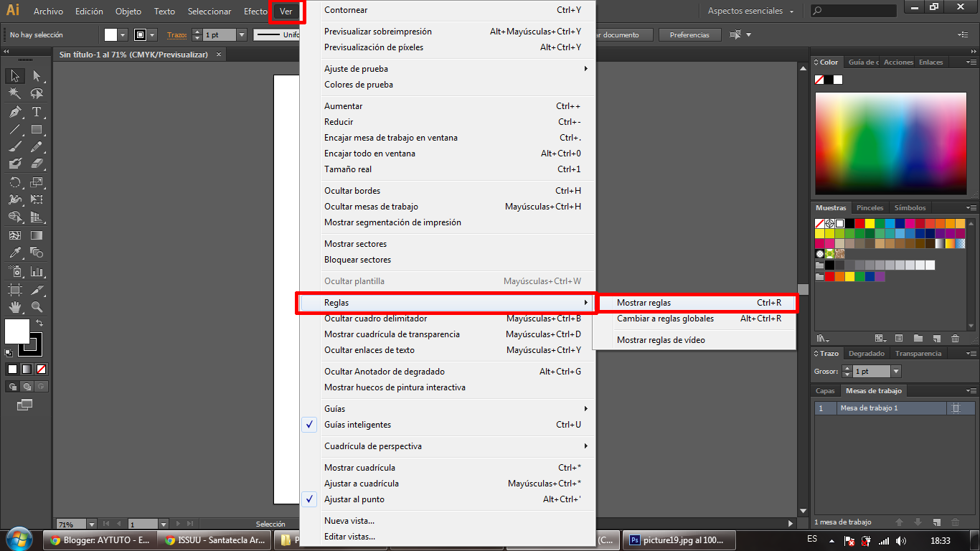Expand Cuadrícula de perspectiva submenu

click(448, 446)
